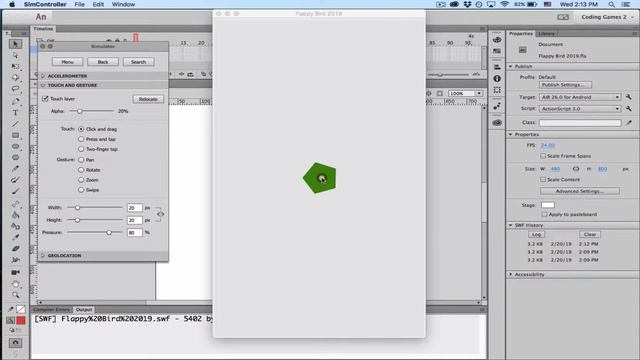Open the Edit menu
Image resolution: width=640 pixels, height=360 pixels.
[x=98, y=4]
